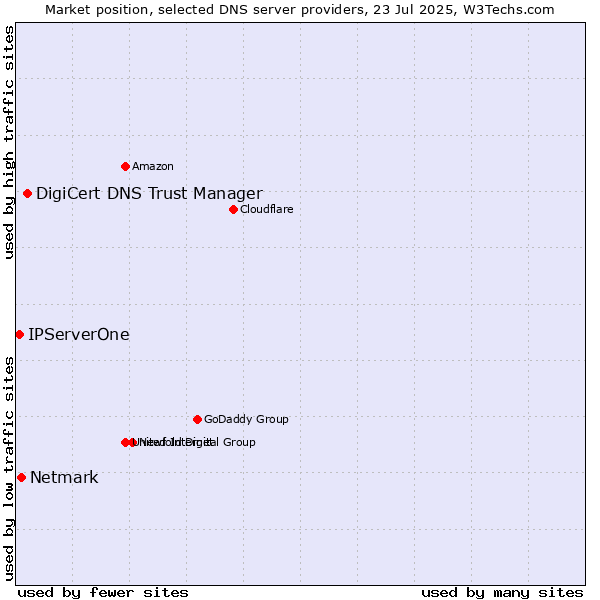Click the 'used by many sites' axis label
This screenshot has height=600, width=600.
click(502, 593)
